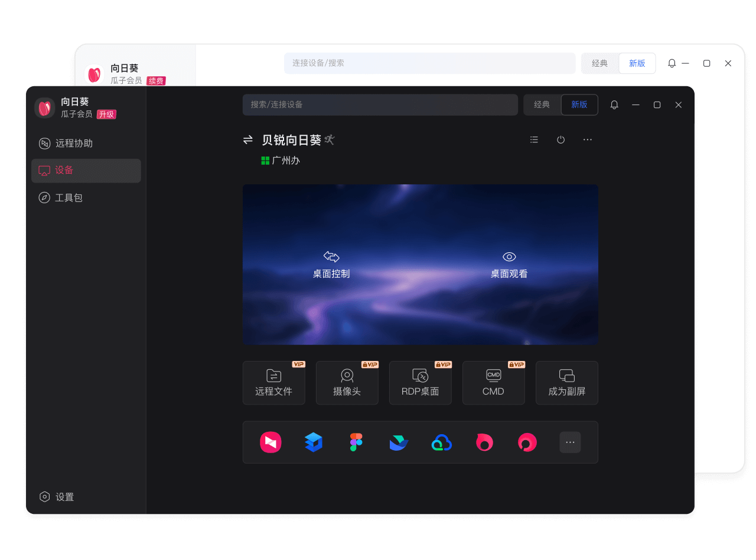Switch devices to list view
This screenshot has height=560, width=756.
coord(534,139)
